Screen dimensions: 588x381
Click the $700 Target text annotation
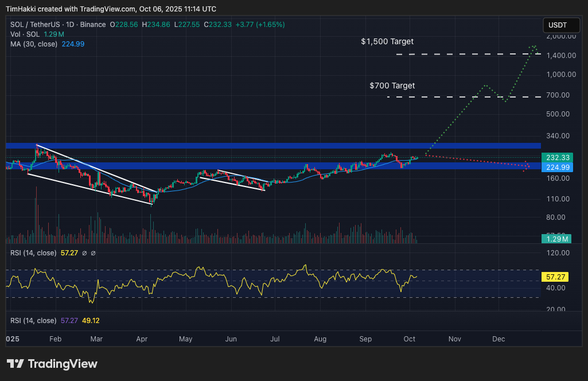pyautogui.click(x=392, y=85)
